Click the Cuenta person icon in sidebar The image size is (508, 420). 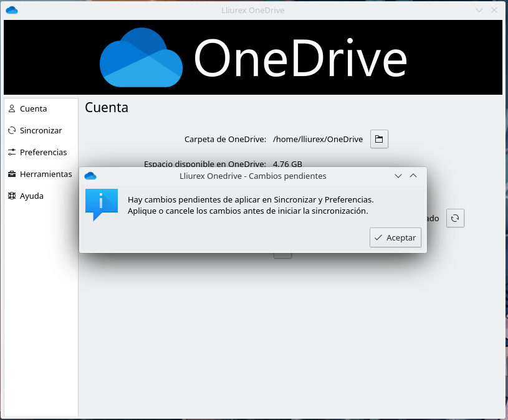12,108
